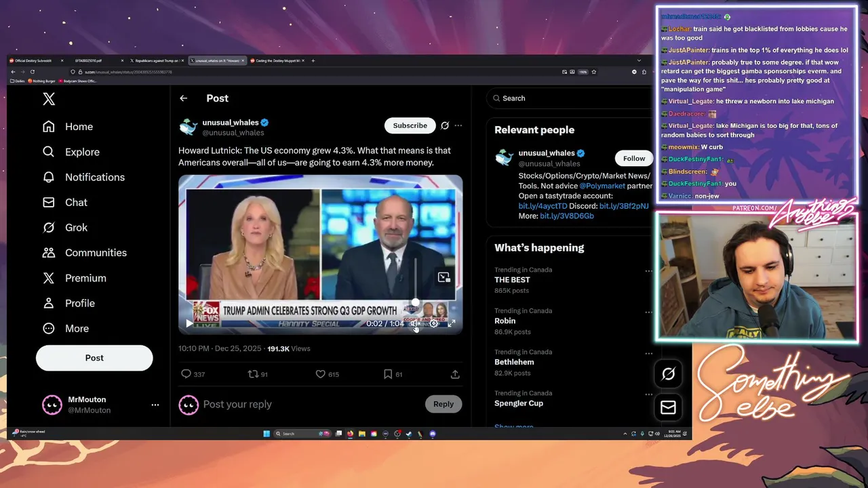Follow unusual_whales under Relevant people
This screenshot has height=488, width=868.
point(634,159)
